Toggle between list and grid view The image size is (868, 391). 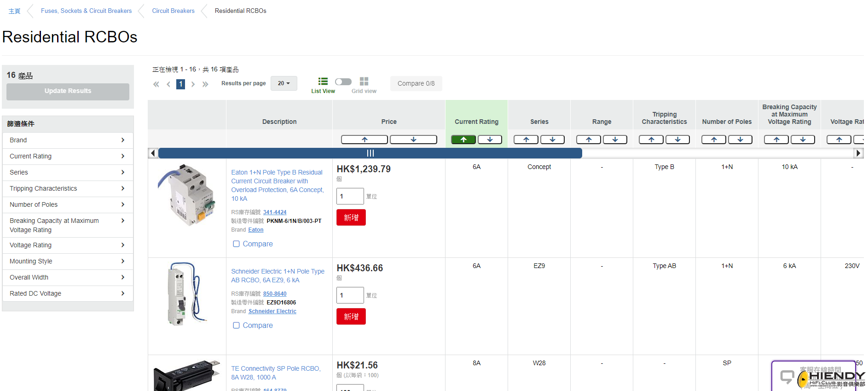coord(343,82)
